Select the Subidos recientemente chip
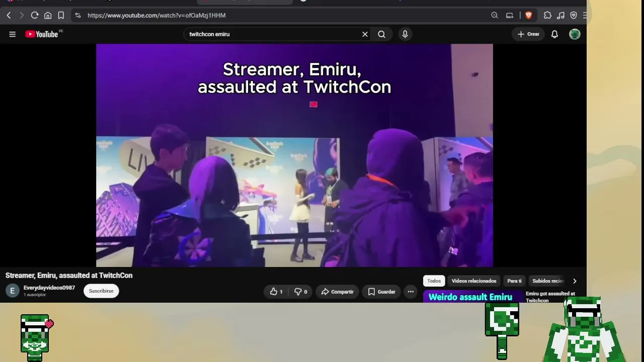The width and height of the screenshot is (644, 362). click(548, 281)
